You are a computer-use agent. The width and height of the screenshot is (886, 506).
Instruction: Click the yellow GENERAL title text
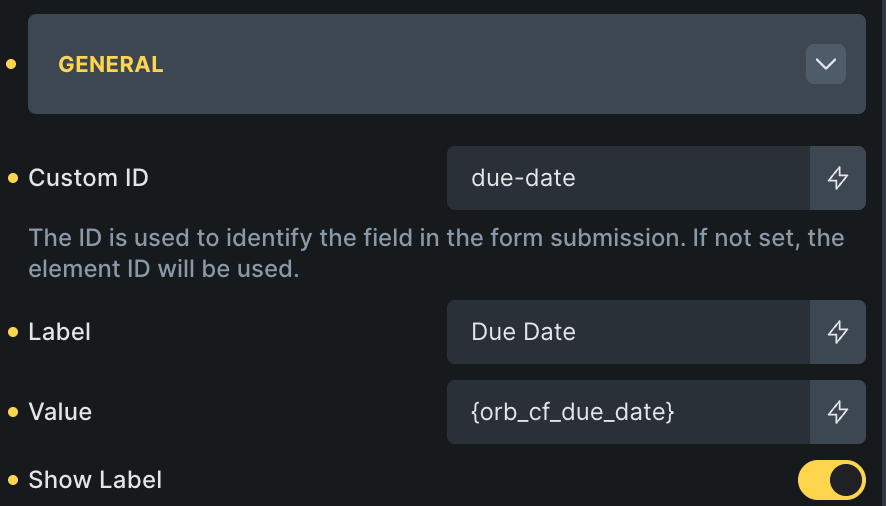111,64
